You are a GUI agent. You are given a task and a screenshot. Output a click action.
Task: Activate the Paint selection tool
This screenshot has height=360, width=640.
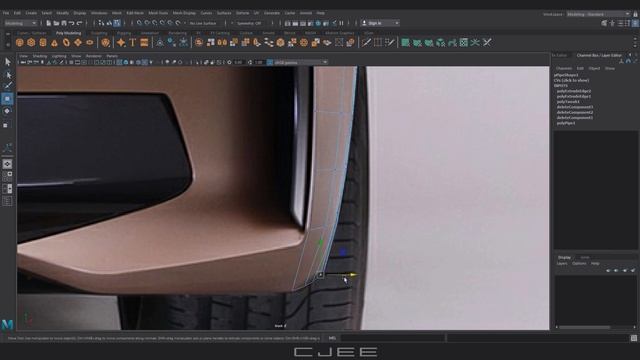[7, 86]
